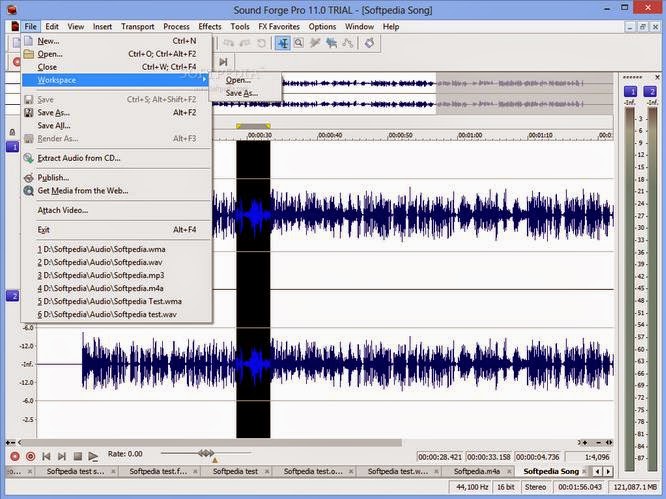This screenshot has height=499, width=666.
Task: Click the Extract Audio from CD icon
Action: coord(28,158)
